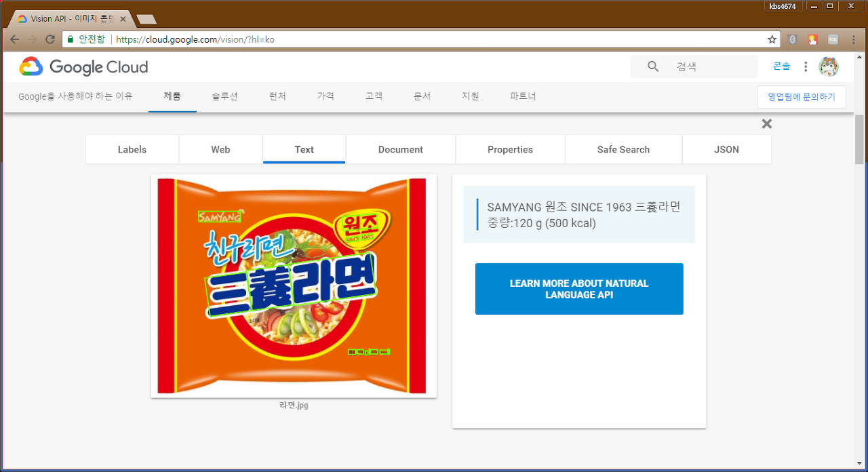This screenshot has height=472, width=868.
Task: Switch to the Web tab
Action: click(220, 149)
